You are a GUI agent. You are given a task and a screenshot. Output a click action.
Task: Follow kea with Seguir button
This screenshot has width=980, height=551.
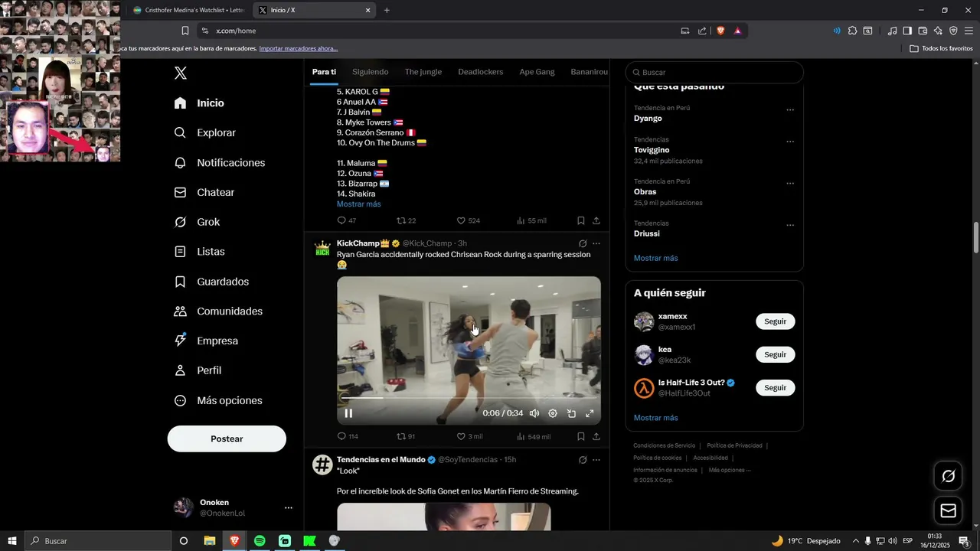775,354
